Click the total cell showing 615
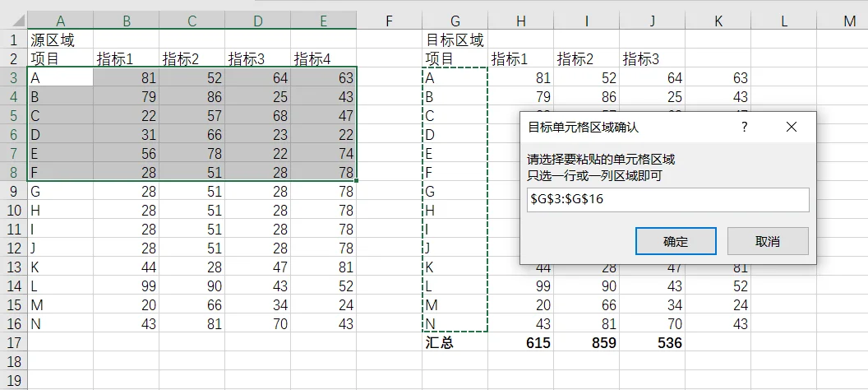 pos(521,342)
